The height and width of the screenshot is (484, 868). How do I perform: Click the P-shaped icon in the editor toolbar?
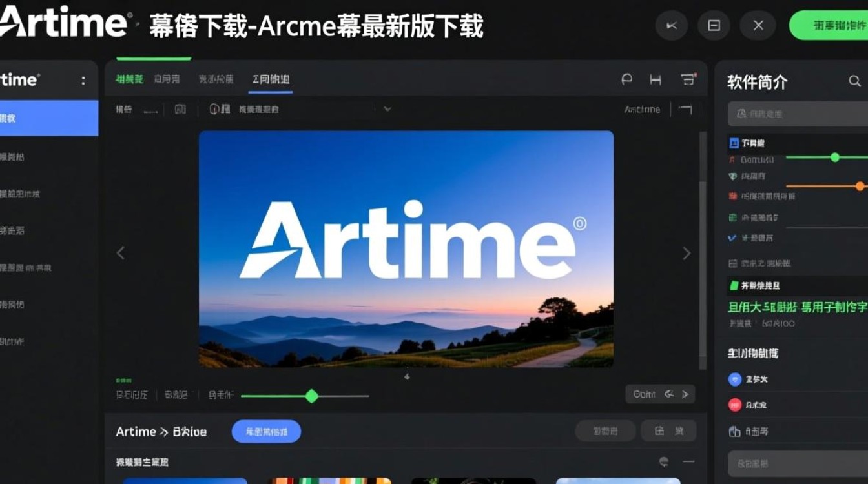pos(626,79)
